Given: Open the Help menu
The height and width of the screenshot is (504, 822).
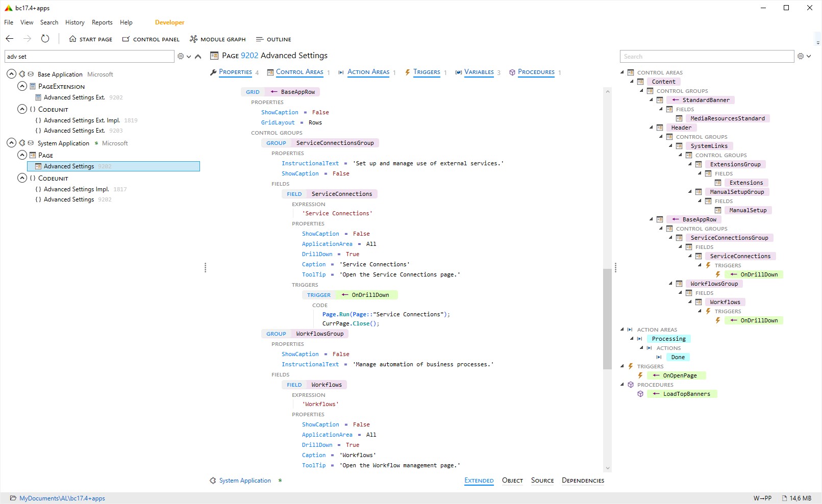Looking at the screenshot, I should point(126,22).
